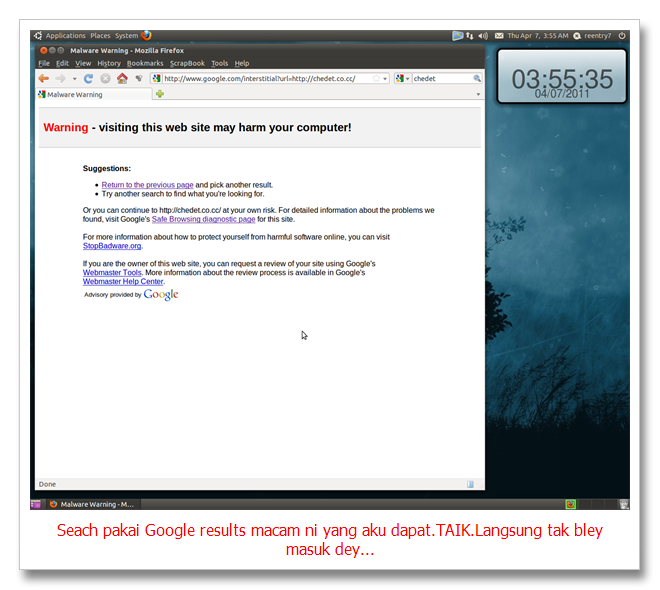Click the show desktop icon in bottom panel
This screenshot has height=590, width=660.
point(36,504)
